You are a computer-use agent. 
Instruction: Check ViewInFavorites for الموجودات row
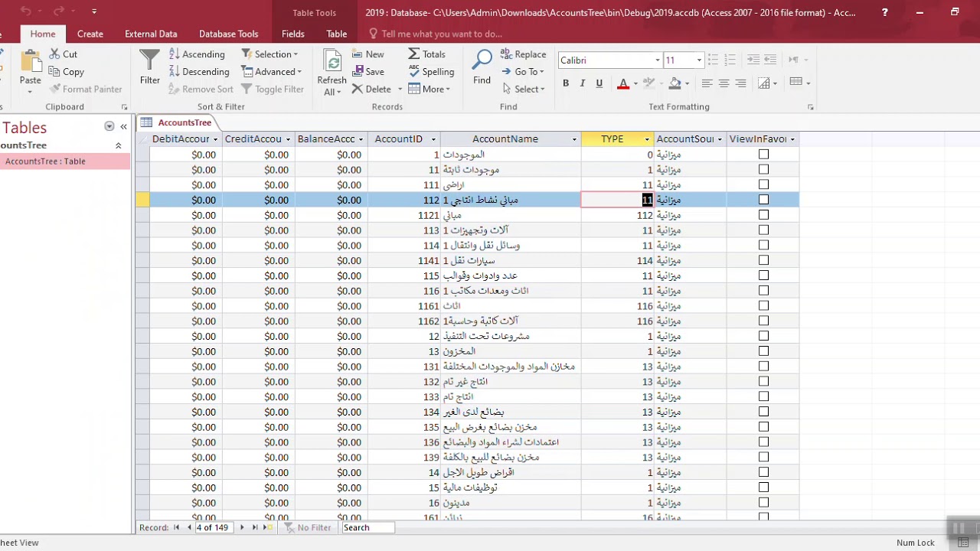763,155
